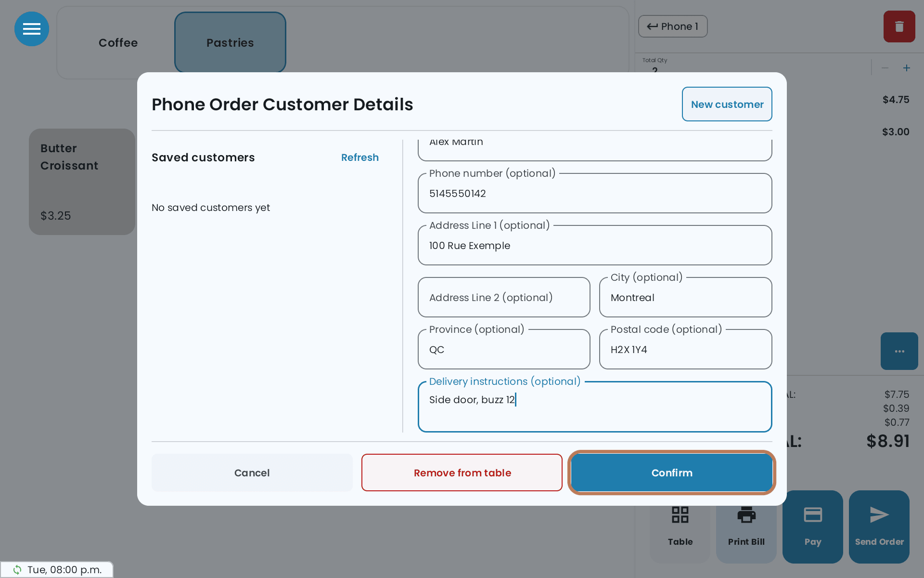This screenshot has width=924, height=578.
Task: Open more options ellipsis button
Action: (899, 351)
